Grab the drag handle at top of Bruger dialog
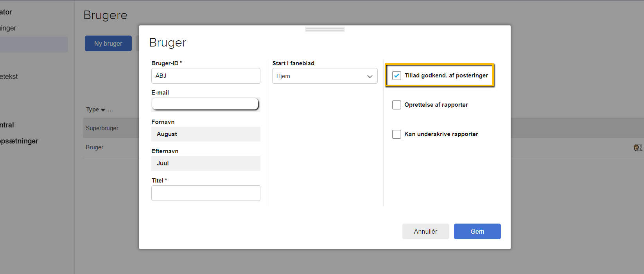 (325, 29)
